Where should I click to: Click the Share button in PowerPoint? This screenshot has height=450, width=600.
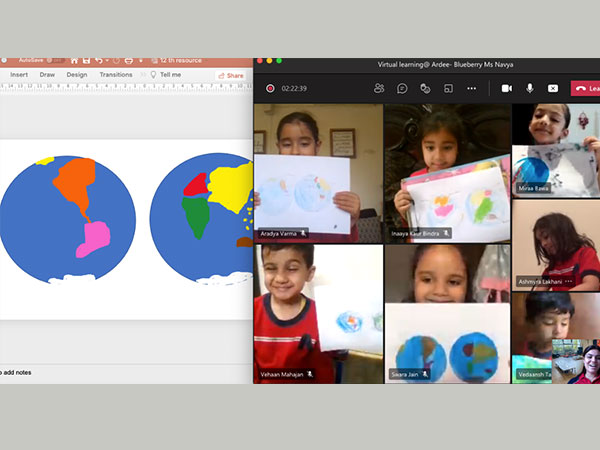point(231,75)
